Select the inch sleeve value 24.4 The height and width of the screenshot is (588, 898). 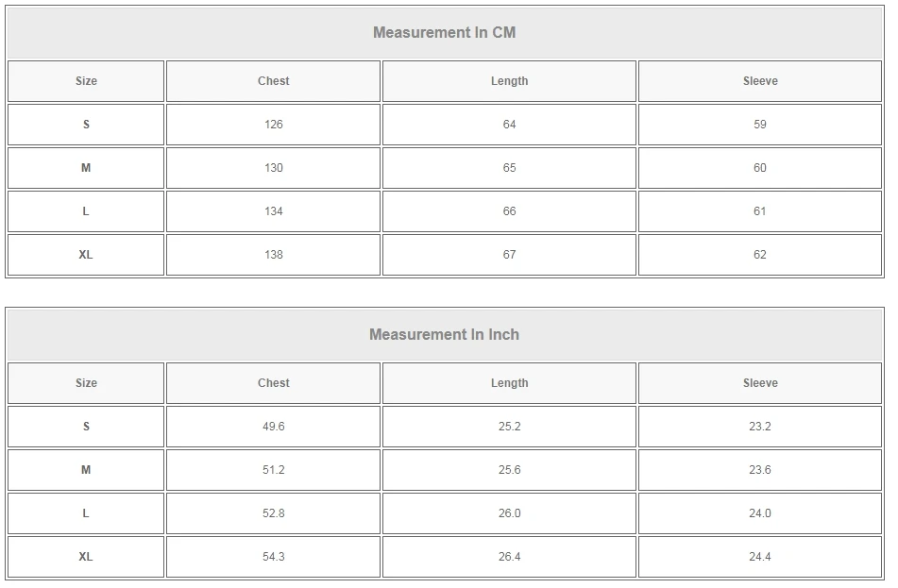coord(759,557)
